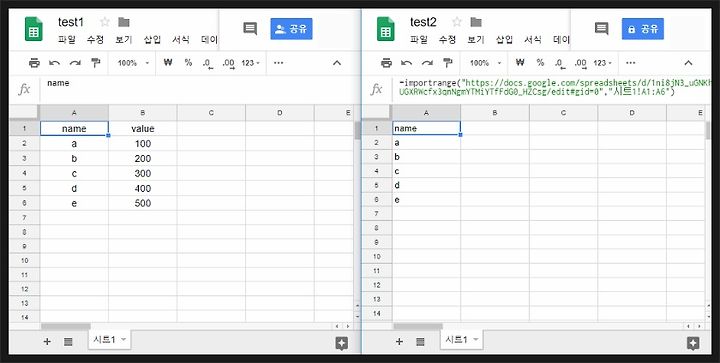
Task: Open more toolbar options in test1
Action: tap(278, 63)
